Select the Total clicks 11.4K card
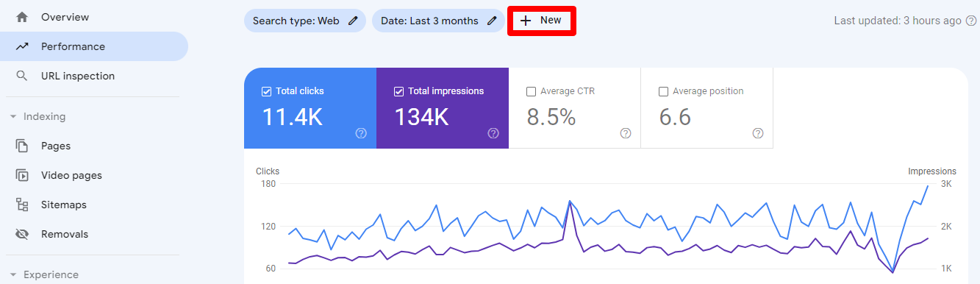The width and height of the screenshot is (980, 284). click(310, 108)
